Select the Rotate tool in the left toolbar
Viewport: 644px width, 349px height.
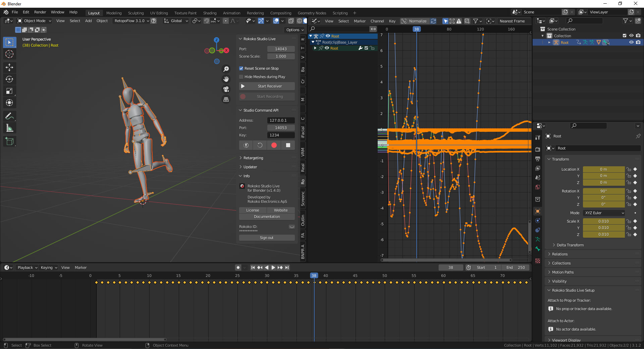pyautogui.click(x=9, y=79)
